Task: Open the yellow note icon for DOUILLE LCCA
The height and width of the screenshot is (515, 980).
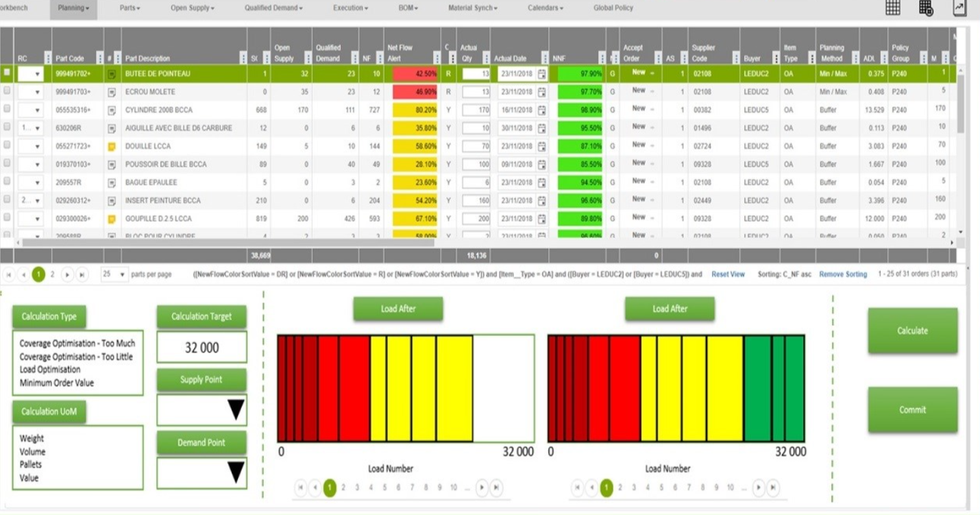Action: point(112,146)
